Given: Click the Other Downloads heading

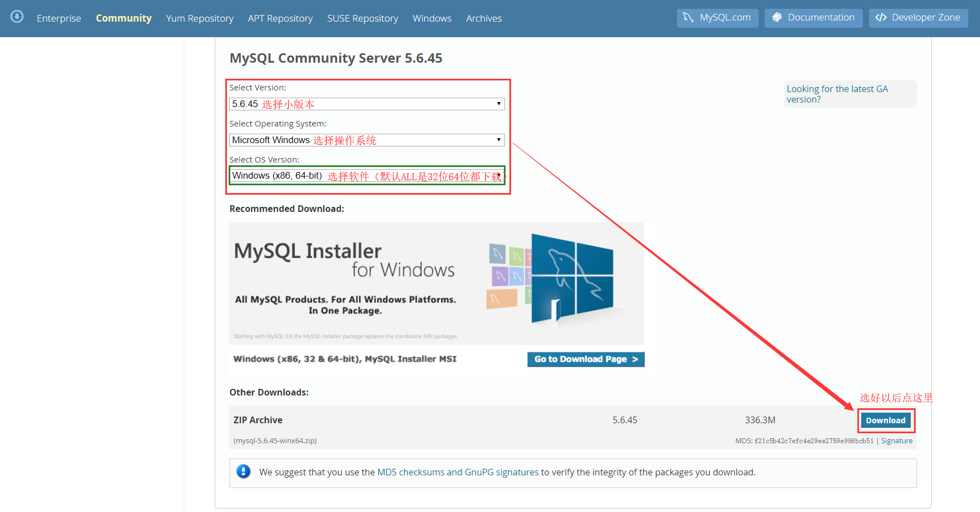Looking at the screenshot, I should click(269, 392).
